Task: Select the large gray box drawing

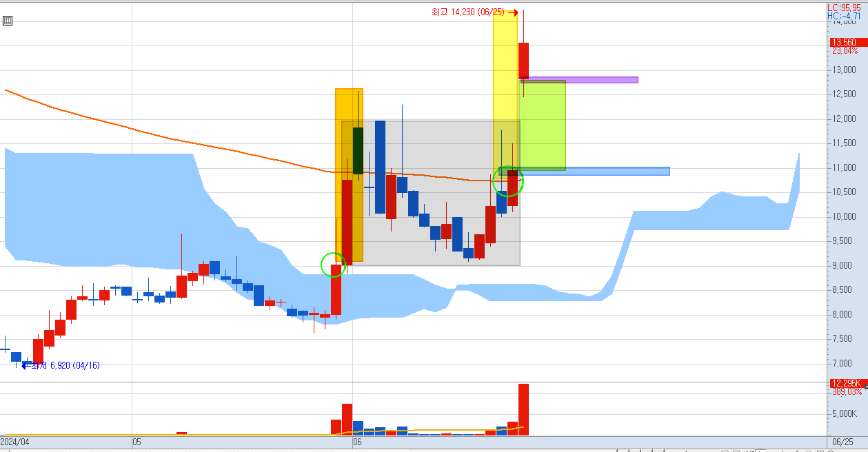Action: [431, 193]
